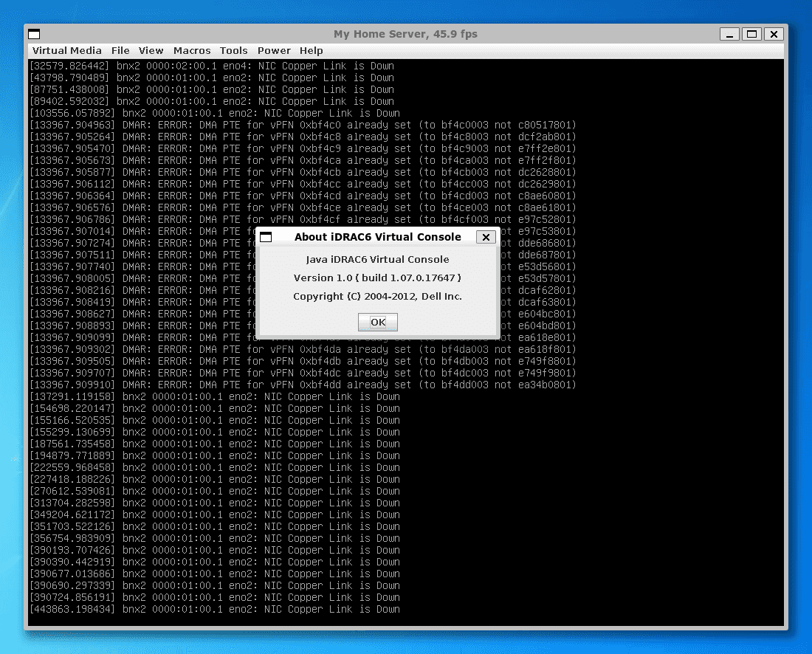812x654 pixels.
Task: Click the main console window menu icon
Action: 34,34
